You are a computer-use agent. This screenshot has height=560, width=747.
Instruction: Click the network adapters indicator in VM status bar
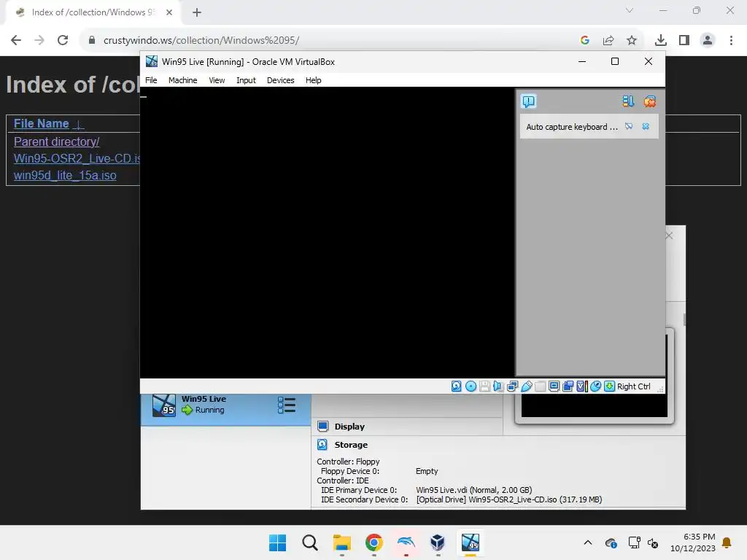(x=512, y=386)
